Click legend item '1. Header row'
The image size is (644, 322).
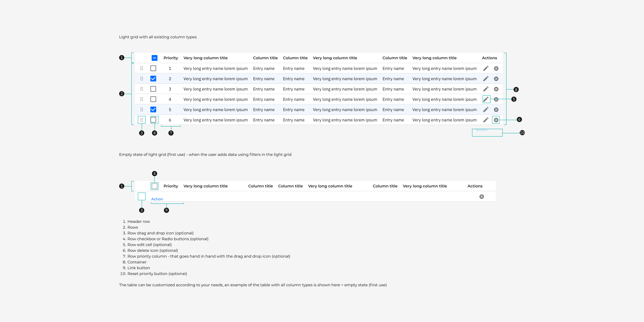(x=136, y=222)
